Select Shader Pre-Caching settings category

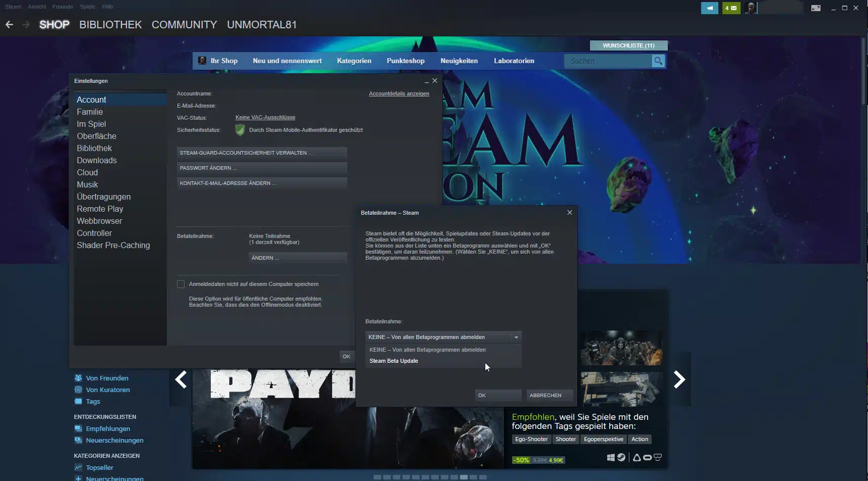(120, 245)
